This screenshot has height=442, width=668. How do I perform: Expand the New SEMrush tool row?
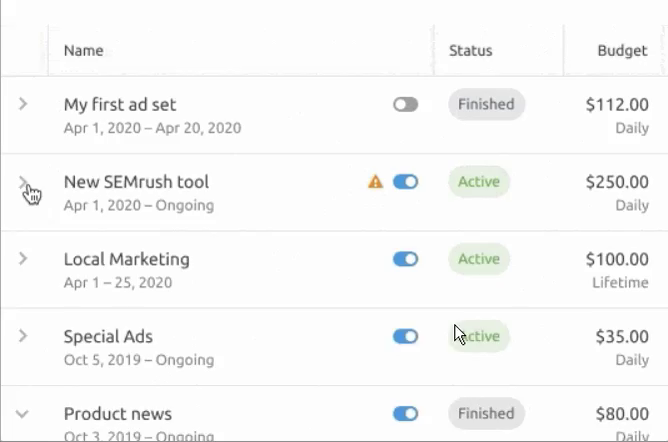tap(24, 182)
